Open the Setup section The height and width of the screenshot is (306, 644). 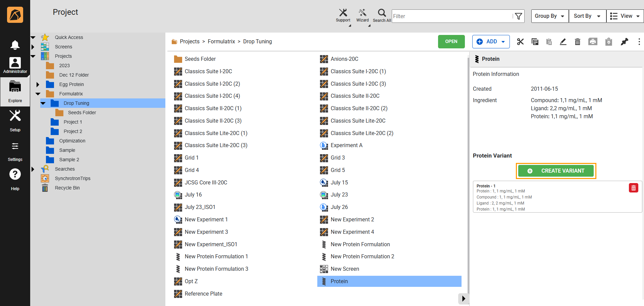[x=15, y=121]
